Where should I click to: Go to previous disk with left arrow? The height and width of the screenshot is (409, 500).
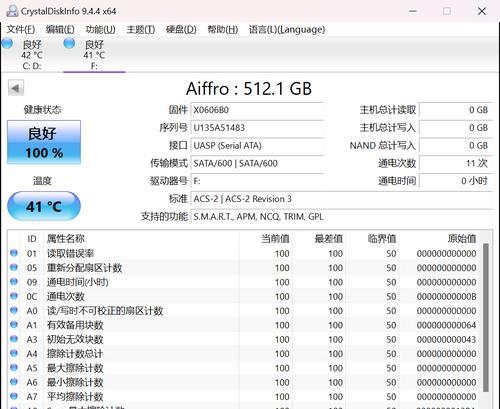pyautogui.click(x=16, y=88)
